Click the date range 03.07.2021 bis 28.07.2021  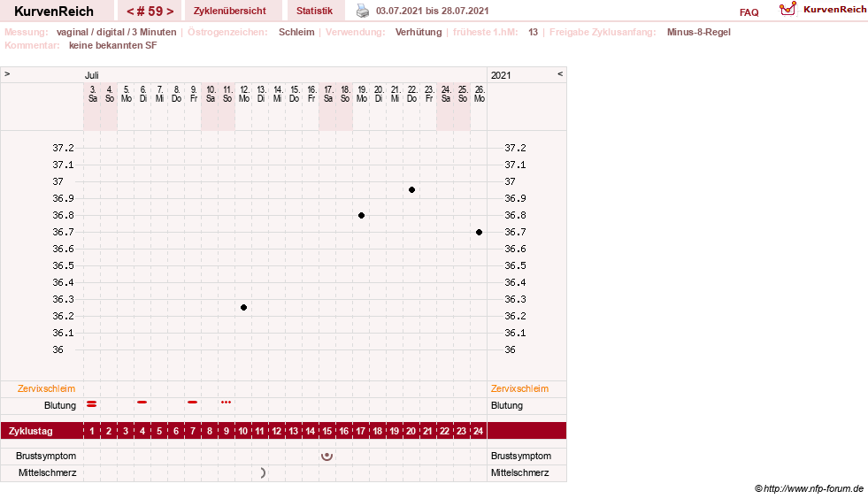coord(433,11)
